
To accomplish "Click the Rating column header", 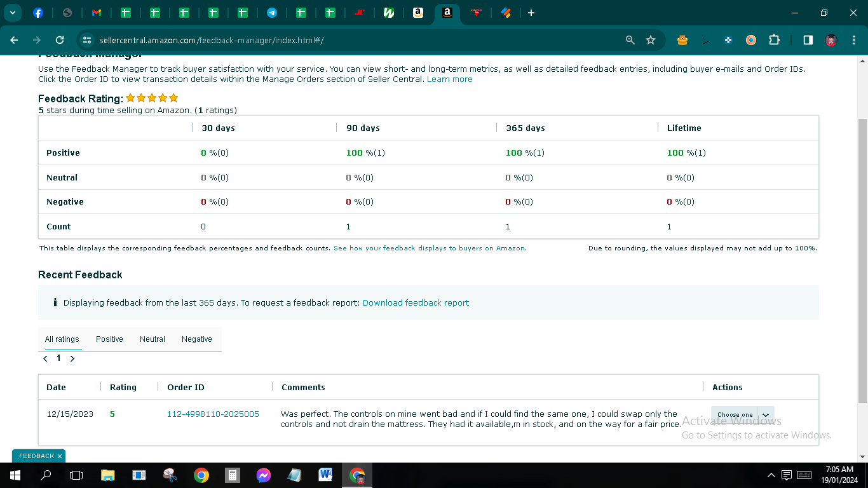I will point(123,387).
